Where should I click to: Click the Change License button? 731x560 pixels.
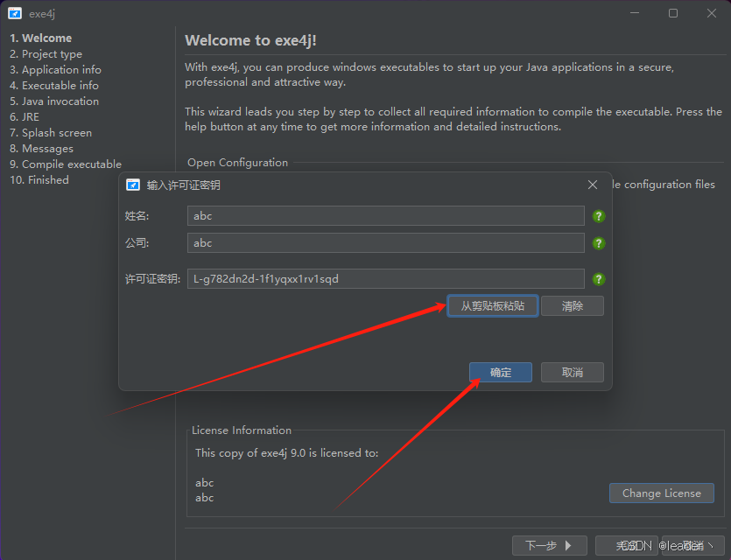662,493
